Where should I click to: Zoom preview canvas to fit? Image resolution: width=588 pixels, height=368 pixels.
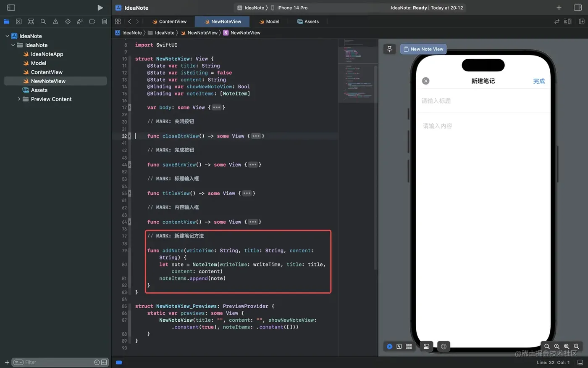click(567, 347)
